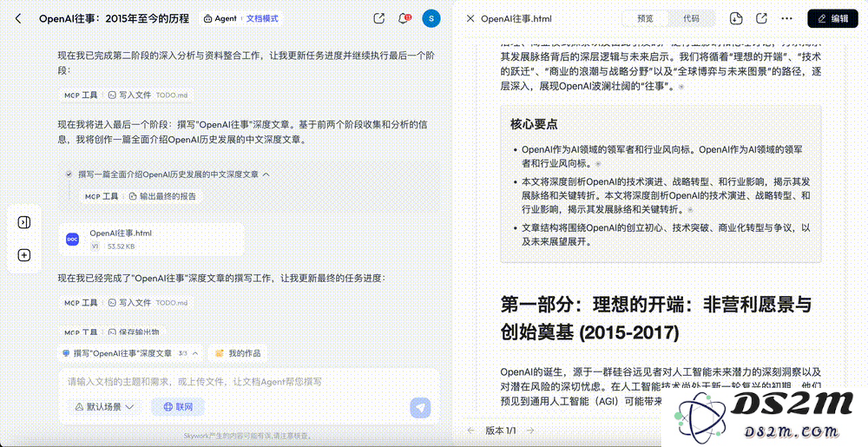Open the 输出最终的报告 tool chip
Viewport: 868px width, 447px height.
point(163,196)
